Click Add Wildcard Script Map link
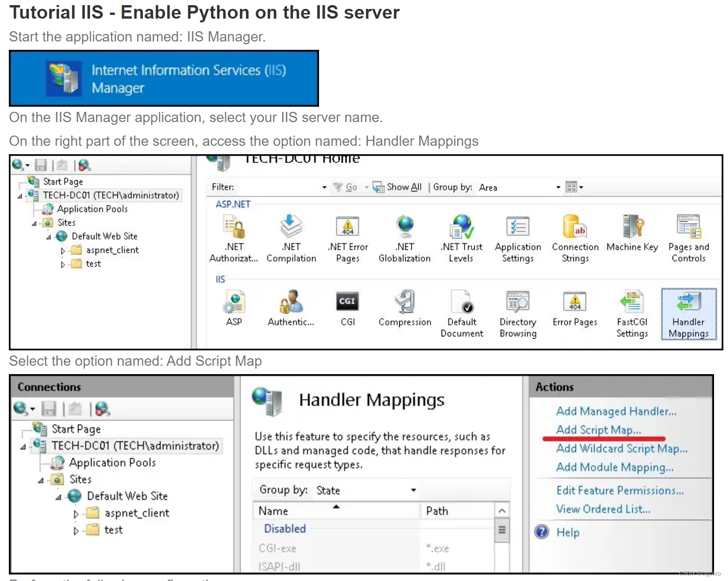 coord(622,448)
